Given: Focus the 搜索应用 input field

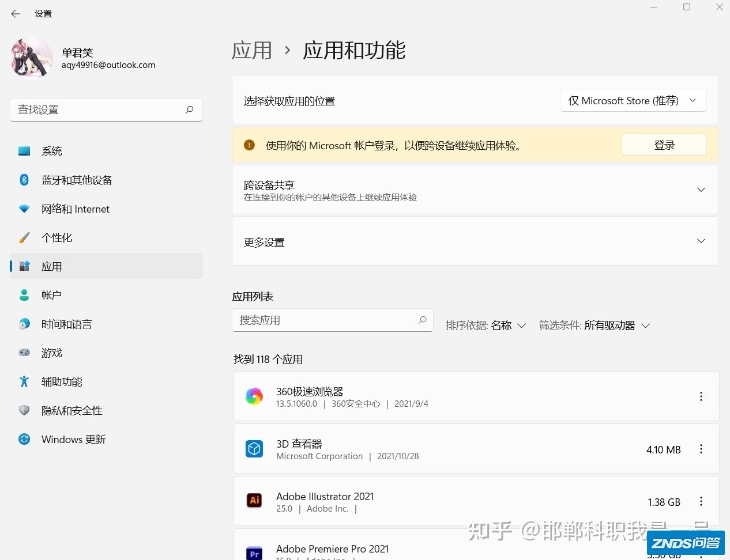Looking at the screenshot, I should (333, 320).
